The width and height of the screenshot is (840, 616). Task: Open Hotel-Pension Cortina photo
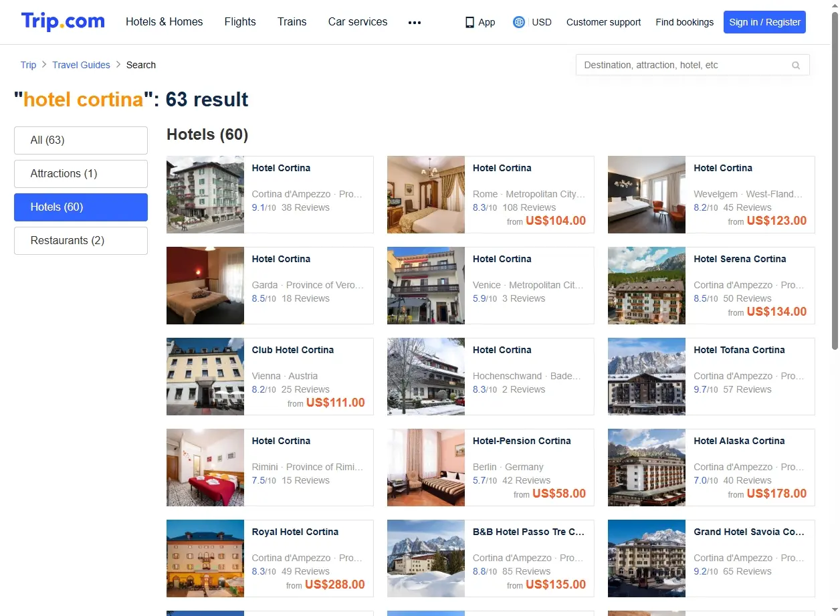pyautogui.click(x=426, y=468)
